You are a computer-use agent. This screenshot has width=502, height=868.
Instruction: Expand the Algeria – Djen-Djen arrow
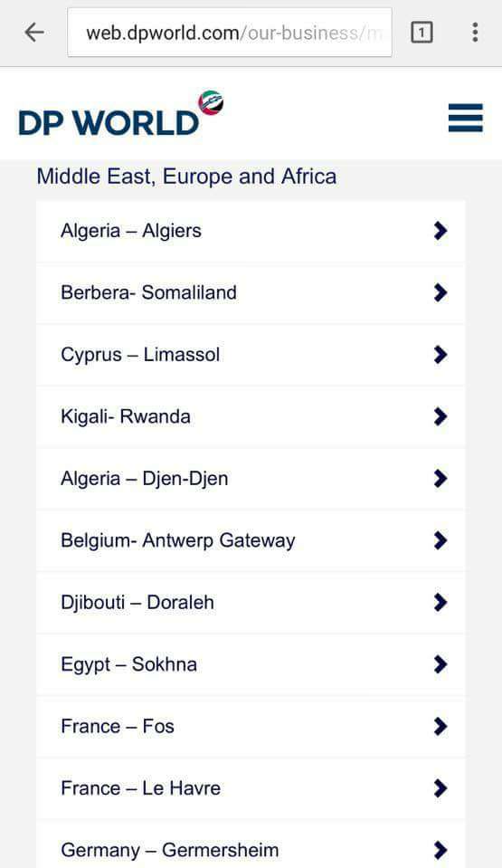(x=440, y=478)
